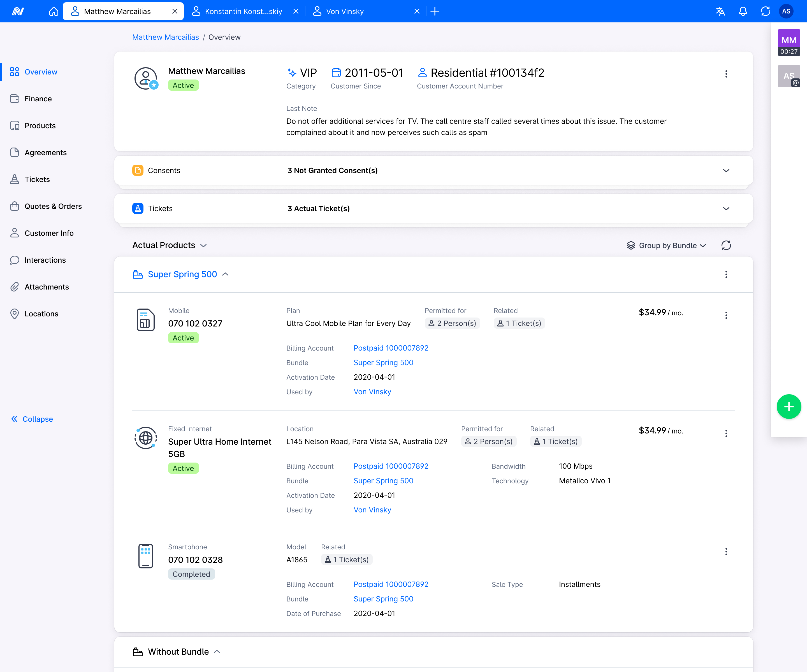Viewport: 807px width, 672px height.
Task: Open the language translation icon
Action: pyautogui.click(x=720, y=11)
